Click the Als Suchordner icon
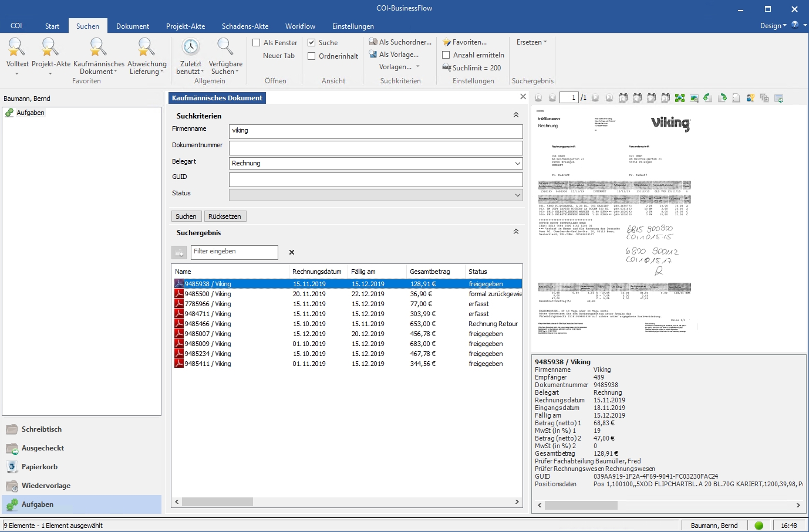The height and width of the screenshot is (532, 809). (373, 42)
